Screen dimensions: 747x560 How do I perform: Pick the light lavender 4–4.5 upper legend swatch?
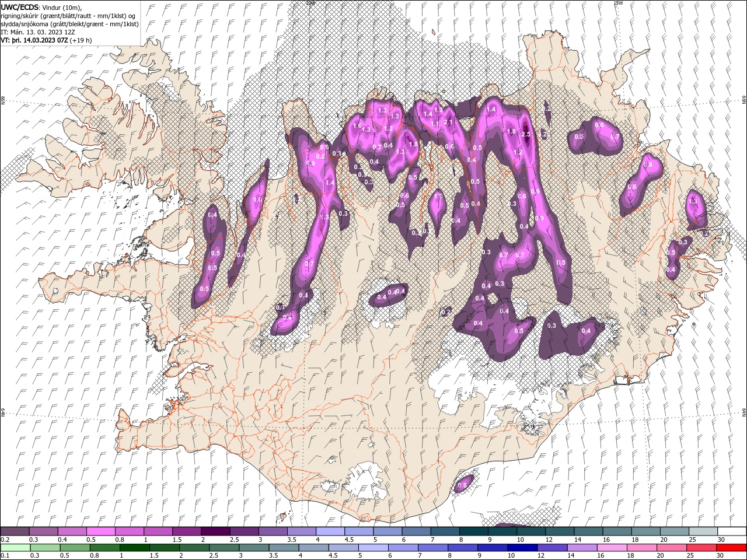click(330, 531)
